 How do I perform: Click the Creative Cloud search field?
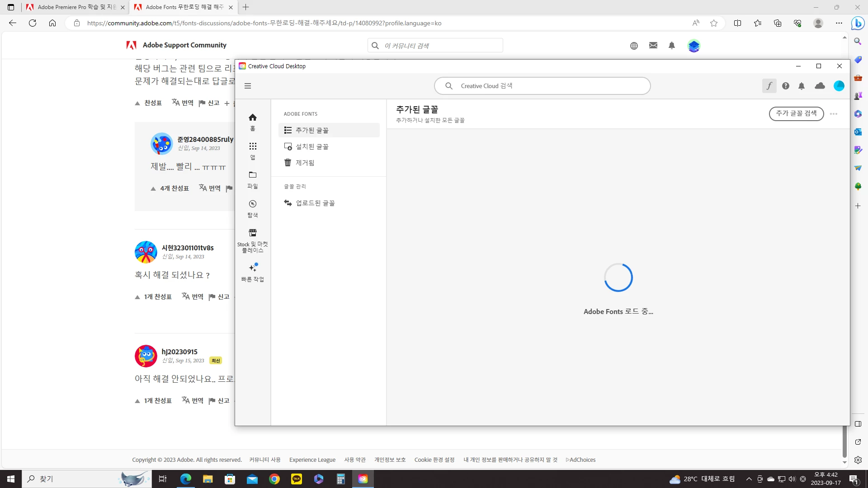(x=542, y=86)
